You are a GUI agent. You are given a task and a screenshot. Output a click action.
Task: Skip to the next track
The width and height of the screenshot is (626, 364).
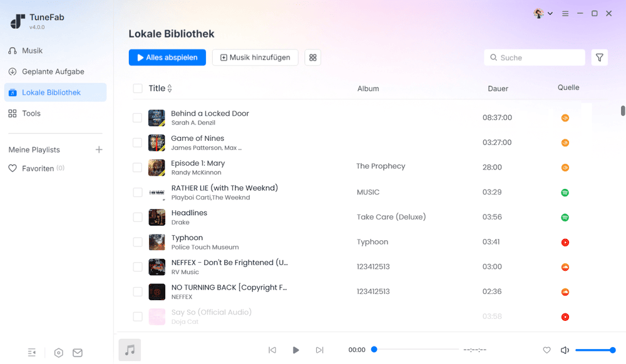point(320,350)
